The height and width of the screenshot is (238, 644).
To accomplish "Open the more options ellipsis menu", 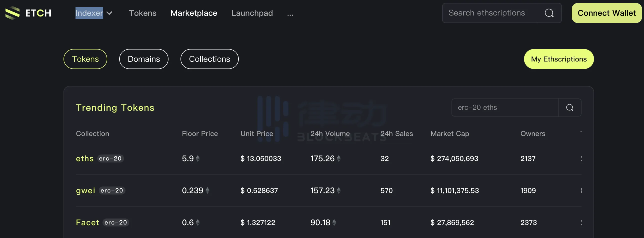I will 290,14.
